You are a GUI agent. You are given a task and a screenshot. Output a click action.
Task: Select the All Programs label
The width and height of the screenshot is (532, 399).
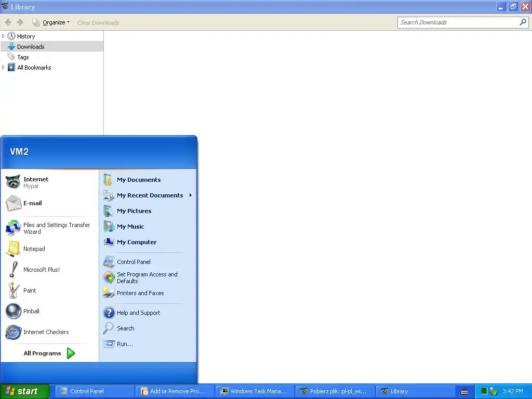42,353
